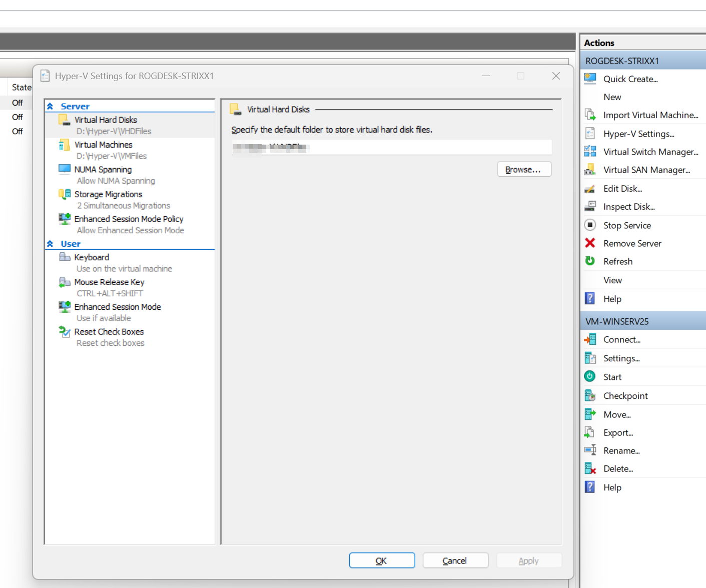706x588 pixels.
Task: Click the Rename icon in Actions
Action: click(590, 450)
